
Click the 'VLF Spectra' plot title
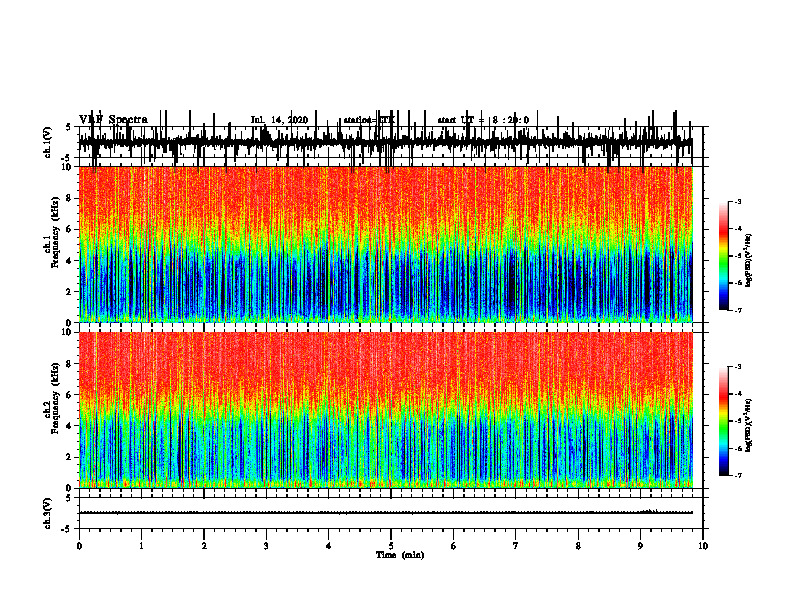point(113,120)
